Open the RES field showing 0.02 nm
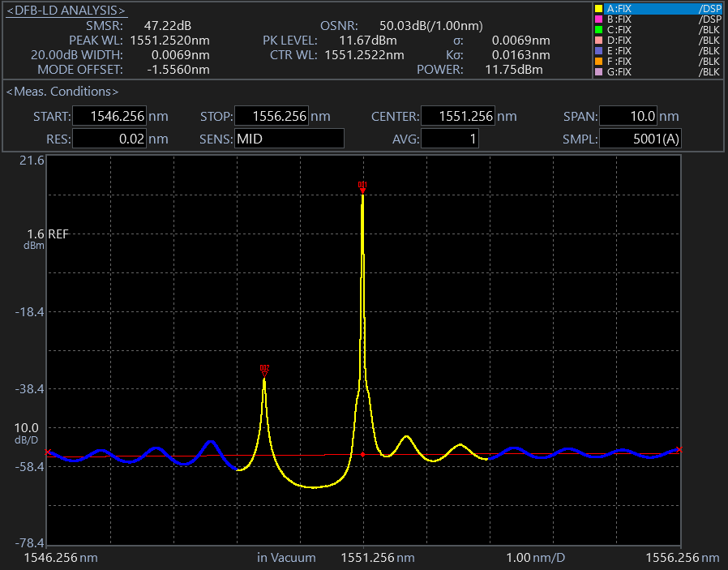 (x=109, y=139)
